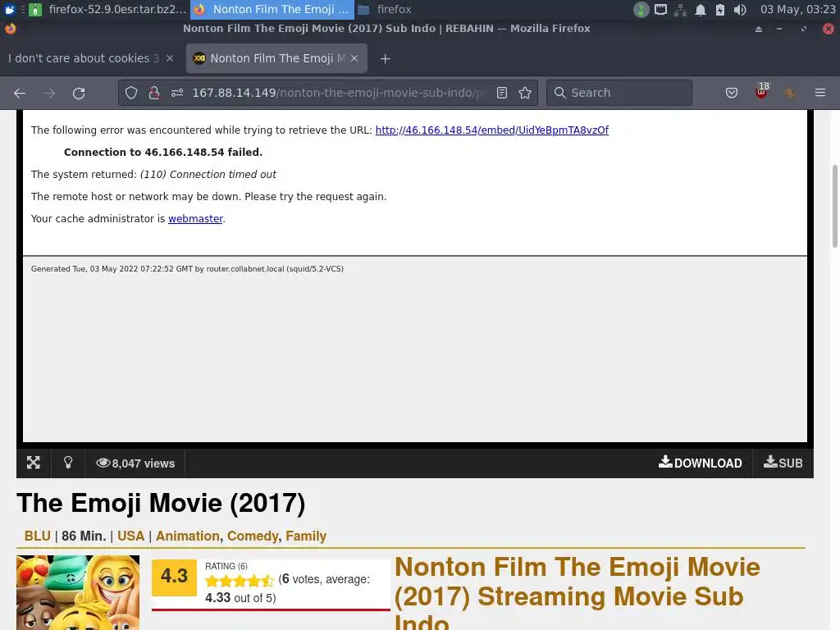This screenshot has height=630, width=840.
Task: Click the SUB download button
Action: [x=783, y=463]
